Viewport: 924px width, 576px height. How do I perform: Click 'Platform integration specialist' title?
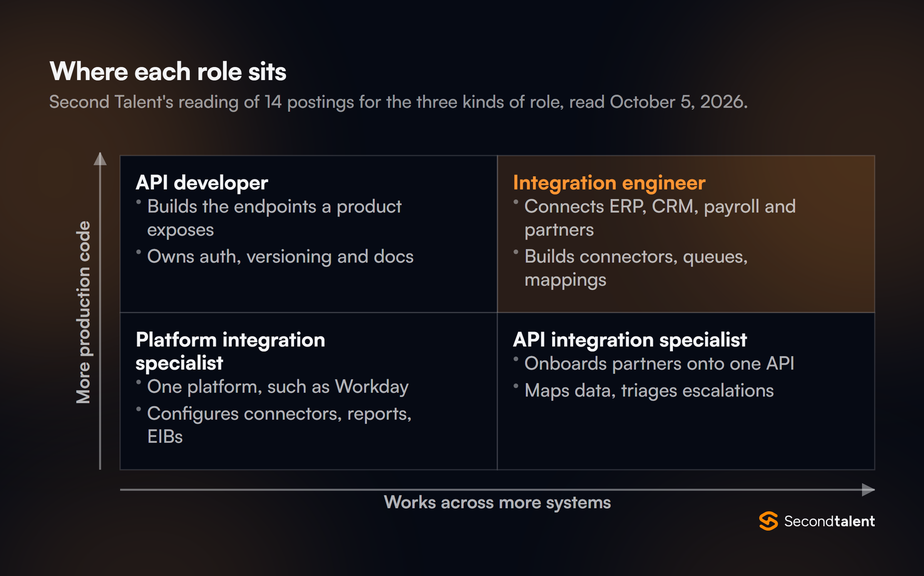[x=230, y=351]
